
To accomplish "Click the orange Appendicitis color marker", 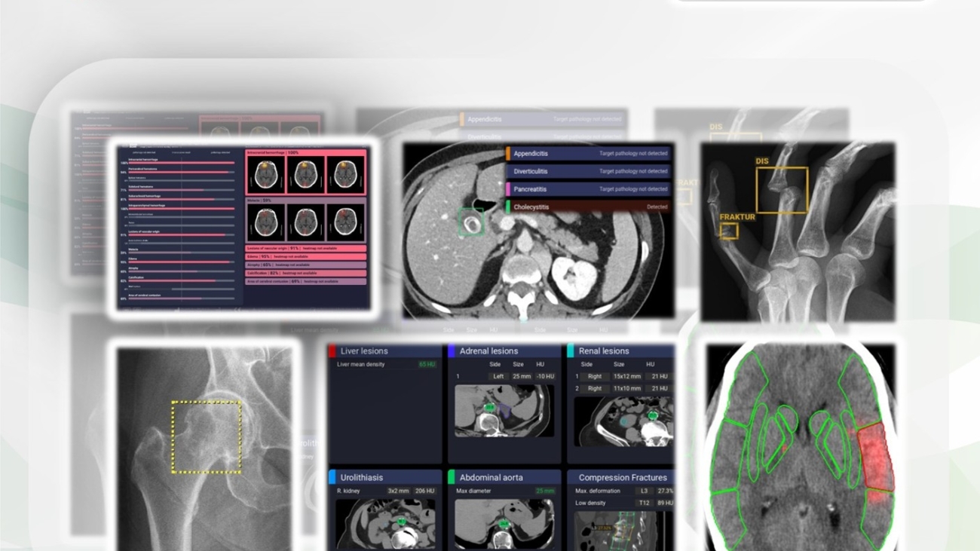I will click(509, 154).
